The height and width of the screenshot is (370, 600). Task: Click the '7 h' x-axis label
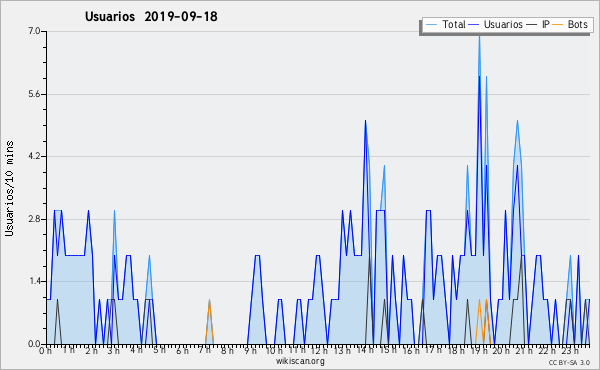(204, 350)
